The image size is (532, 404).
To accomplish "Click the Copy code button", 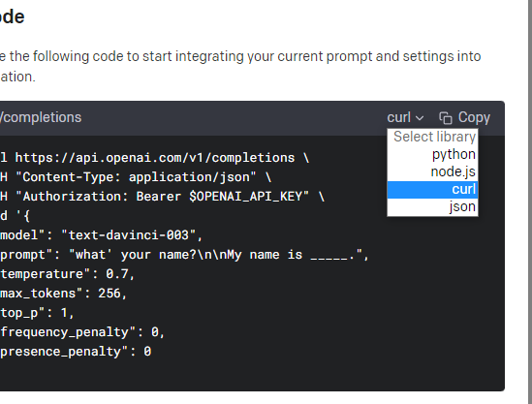I will 464,117.
